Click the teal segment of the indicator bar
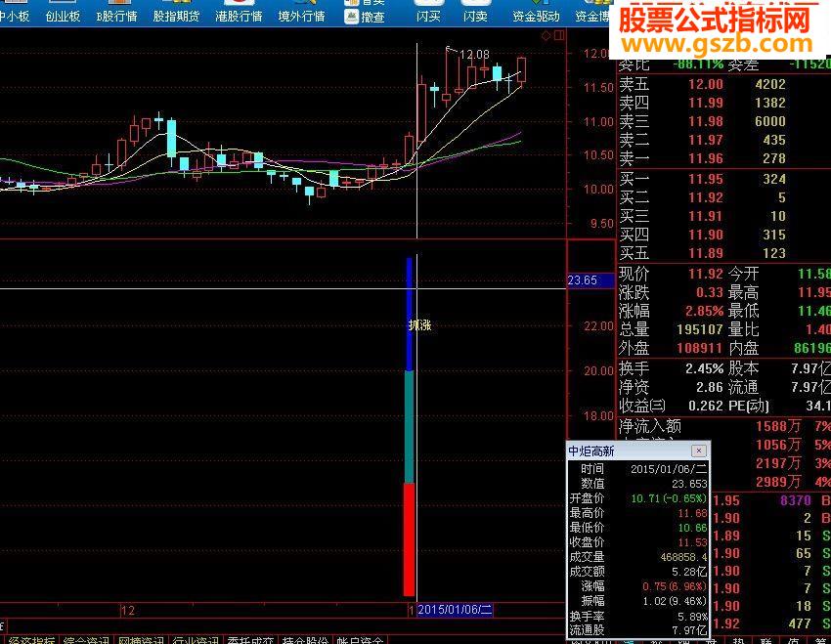Screen dimensions: 831x644 (409, 427)
